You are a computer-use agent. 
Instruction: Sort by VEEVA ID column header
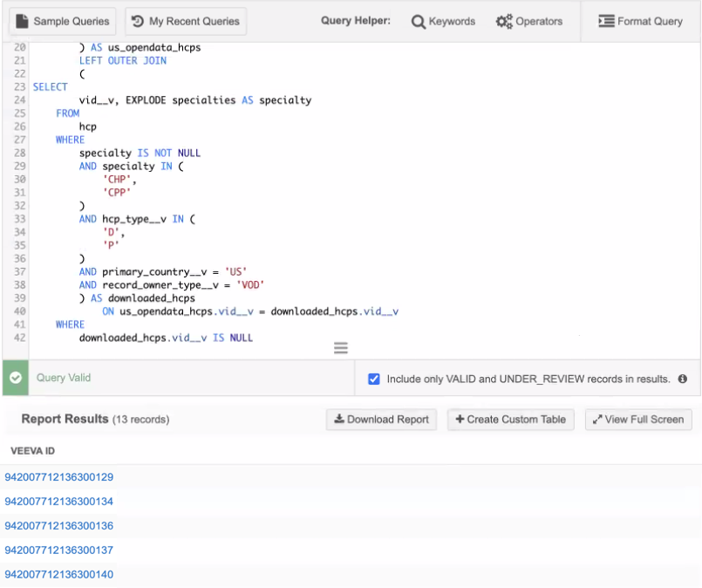tap(33, 451)
